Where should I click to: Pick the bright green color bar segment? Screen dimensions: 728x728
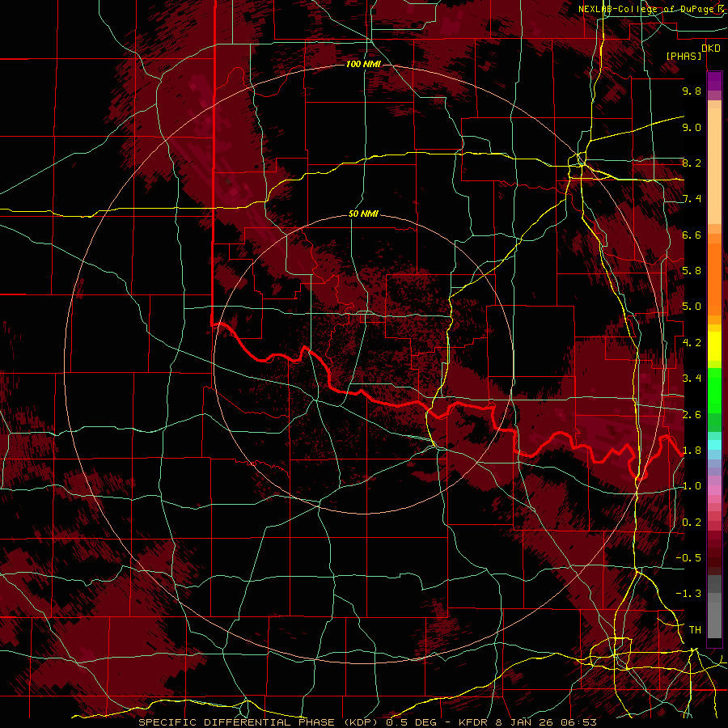point(714,390)
